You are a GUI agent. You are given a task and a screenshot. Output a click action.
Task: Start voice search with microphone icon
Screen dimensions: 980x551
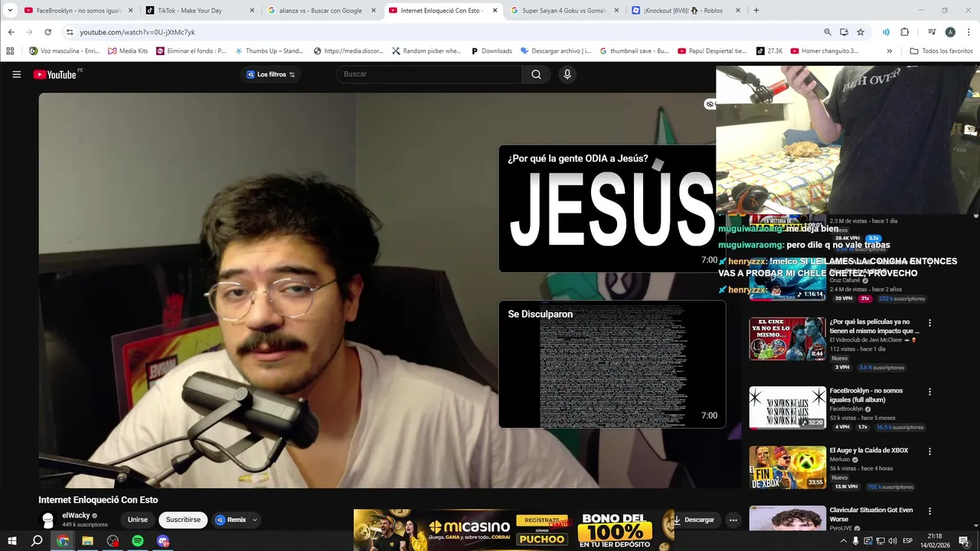coord(567,74)
